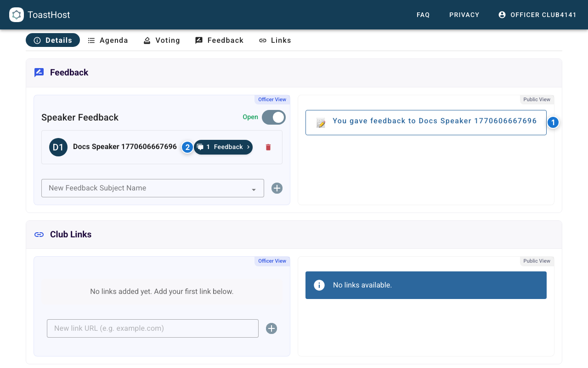This screenshot has width=588, height=368.
Task: Delete Docs Speaker with the trash icon
Action: 268,147
